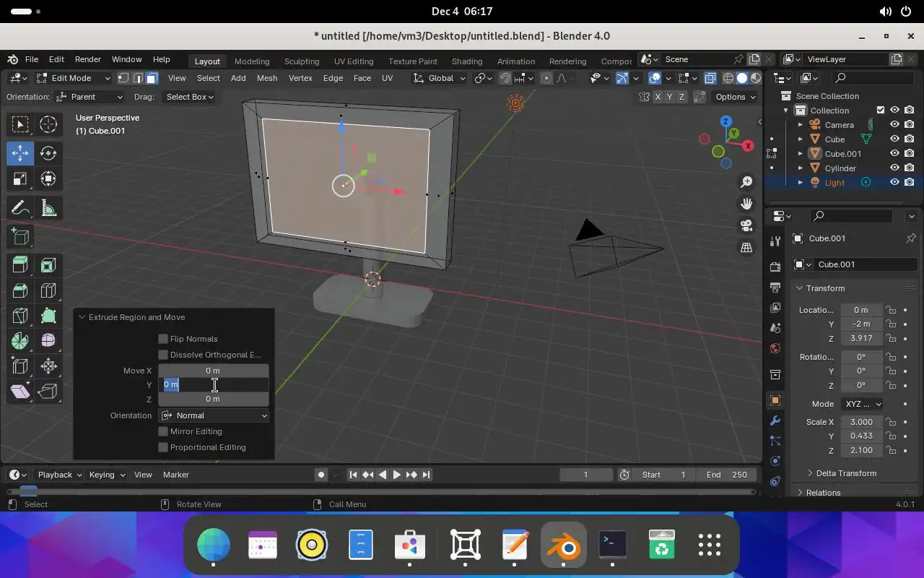Switch orthographic/perspective grid icon

click(x=746, y=247)
